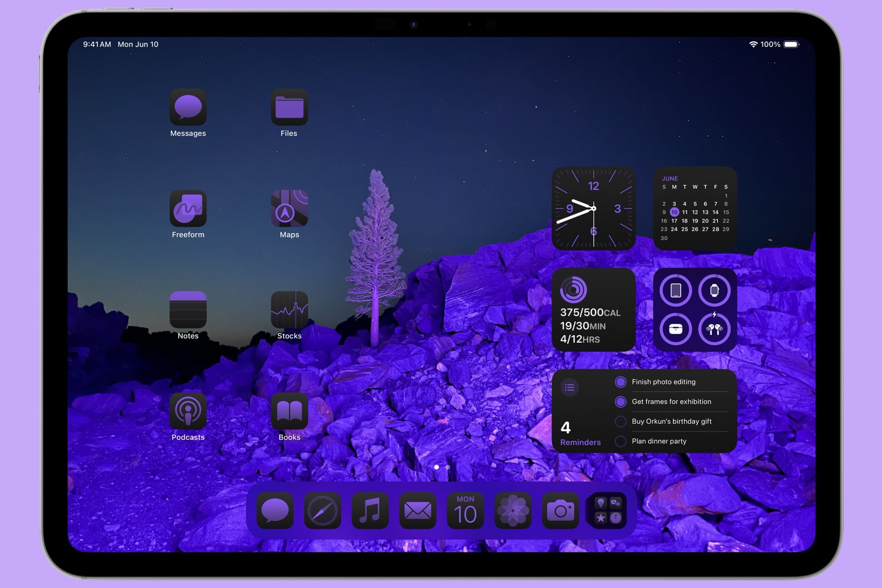Open the Podcasts app

point(188,411)
